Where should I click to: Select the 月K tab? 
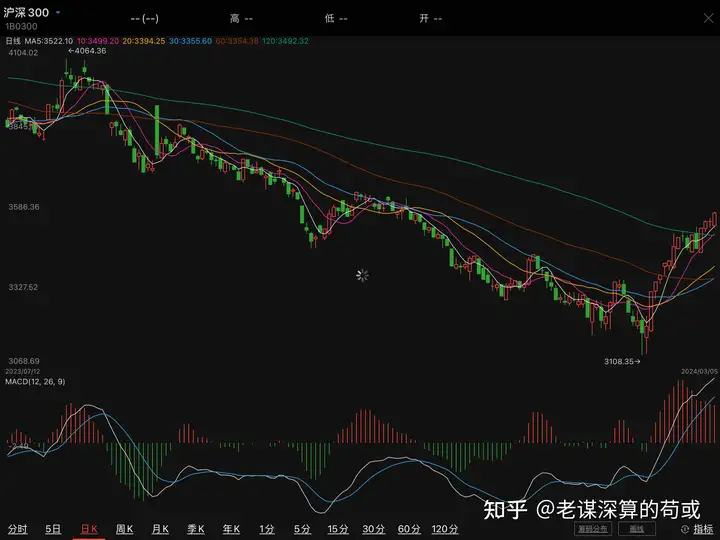click(x=160, y=529)
